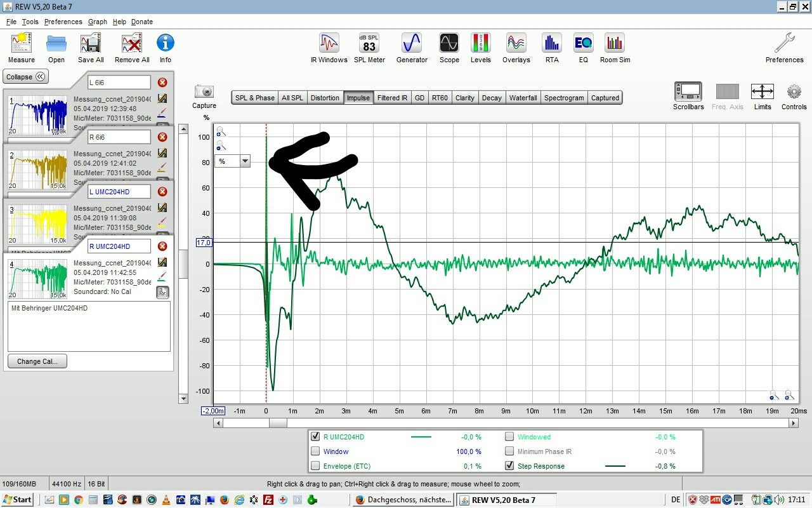812x508 pixels.
Task: Open the Scope window
Action: (x=449, y=44)
